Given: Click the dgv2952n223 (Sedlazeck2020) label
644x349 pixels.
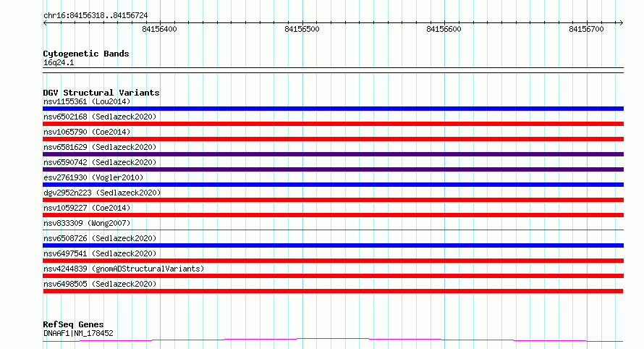Looking at the screenshot, I should 102,193.
